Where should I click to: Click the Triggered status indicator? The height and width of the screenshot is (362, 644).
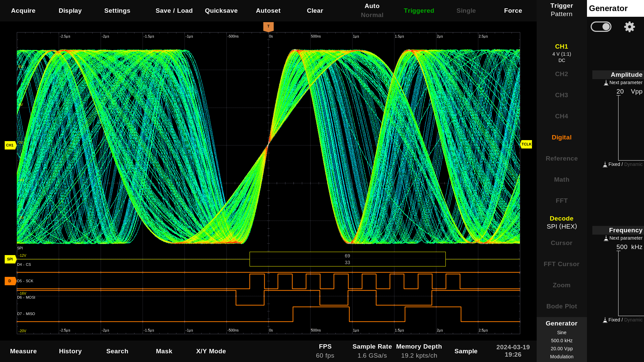click(419, 11)
